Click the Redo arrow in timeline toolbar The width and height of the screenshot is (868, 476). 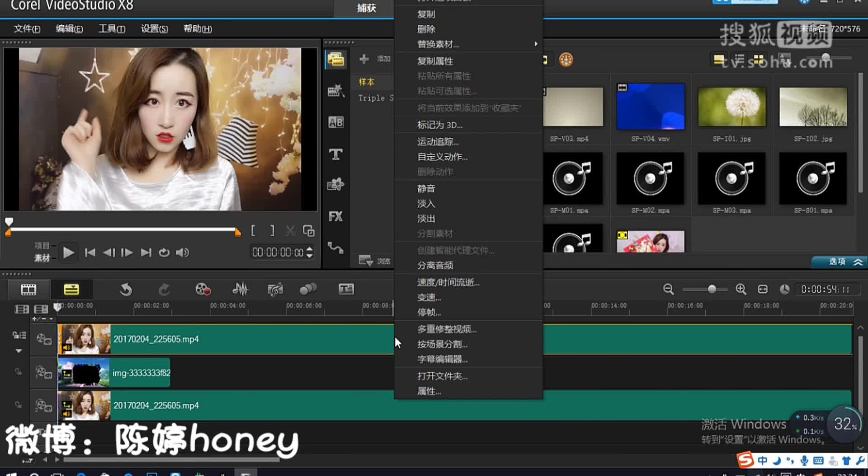(x=164, y=289)
